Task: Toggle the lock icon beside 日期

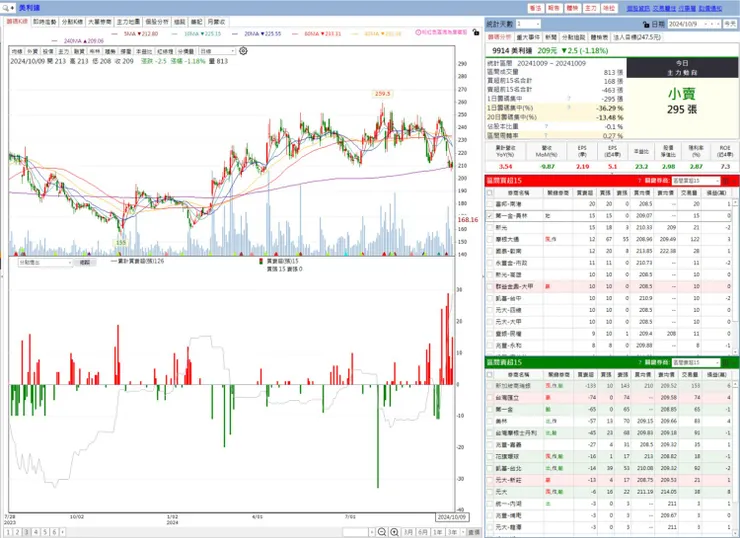Action: [646, 24]
